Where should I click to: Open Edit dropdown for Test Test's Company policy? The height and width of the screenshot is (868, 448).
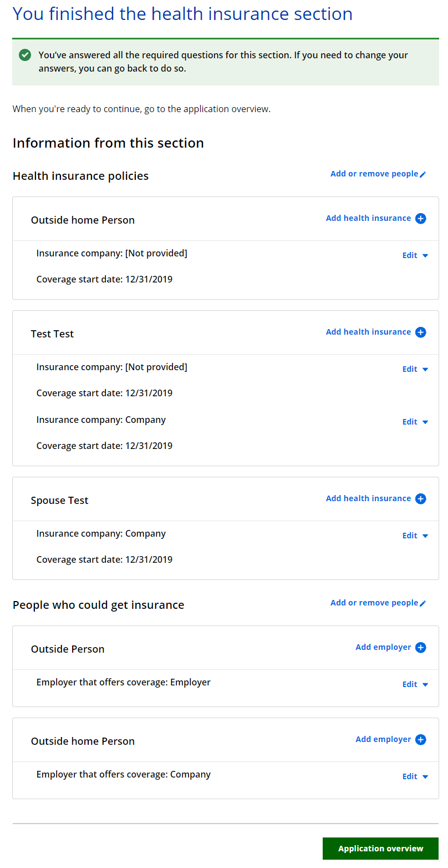tap(415, 422)
